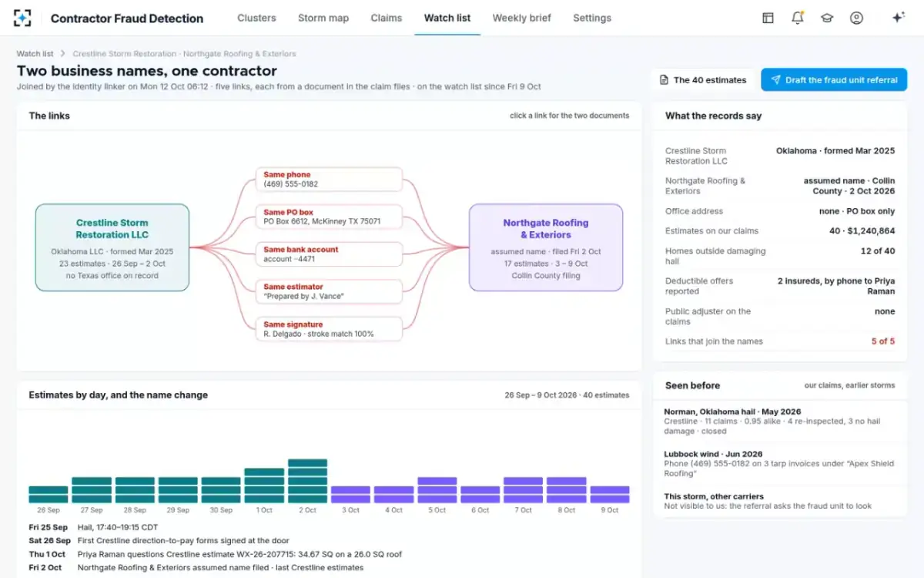
Task: Click the 9 Oct estimates bar
Action: click(x=610, y=495)
